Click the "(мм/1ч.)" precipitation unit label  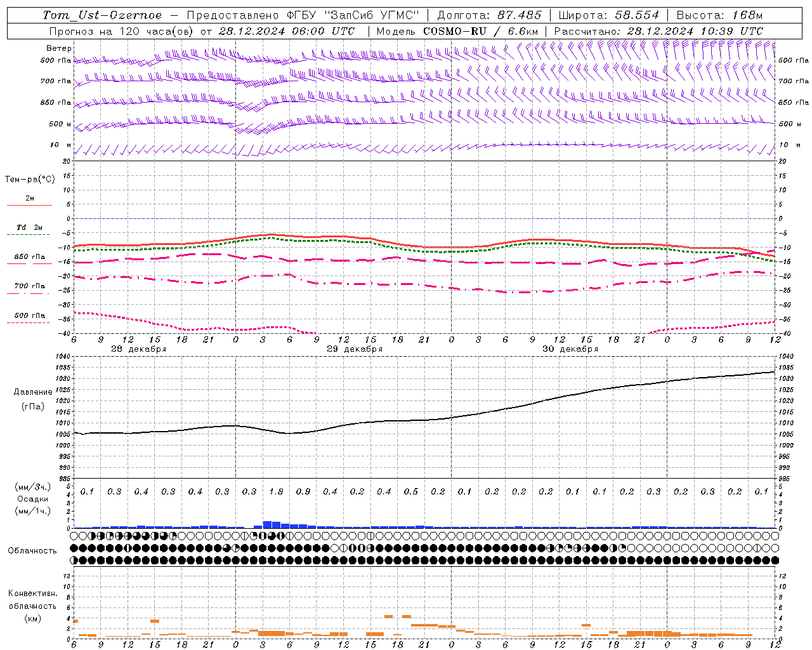[33, 511]
